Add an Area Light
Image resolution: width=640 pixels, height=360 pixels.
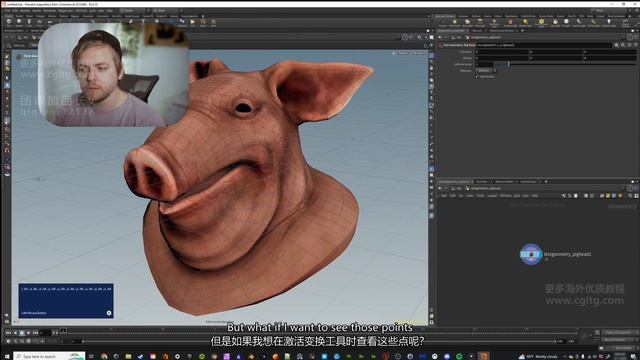[x=480, y=23]
